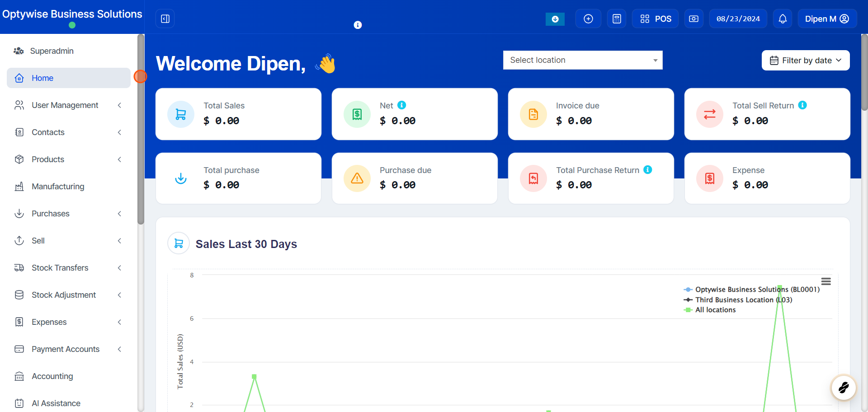Click the Expense card receipt icon
Viewport: 868px width, 412px height.
pos(710,178)
